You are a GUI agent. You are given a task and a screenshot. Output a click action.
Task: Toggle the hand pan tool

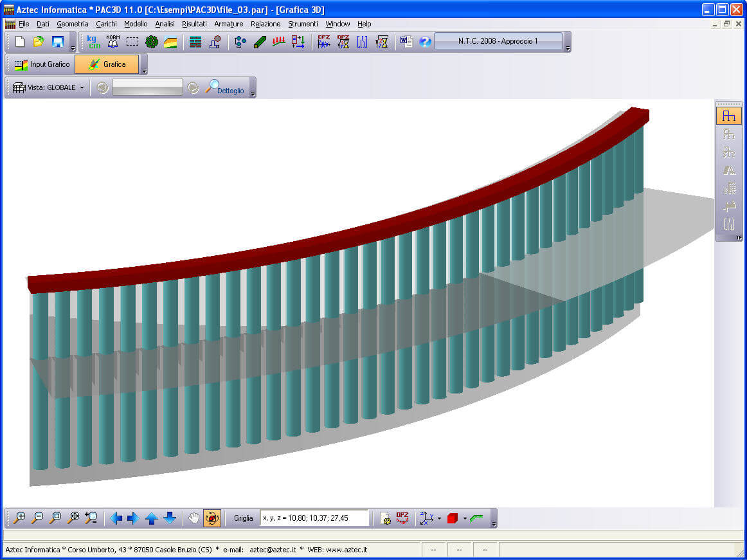coord(194,518)
